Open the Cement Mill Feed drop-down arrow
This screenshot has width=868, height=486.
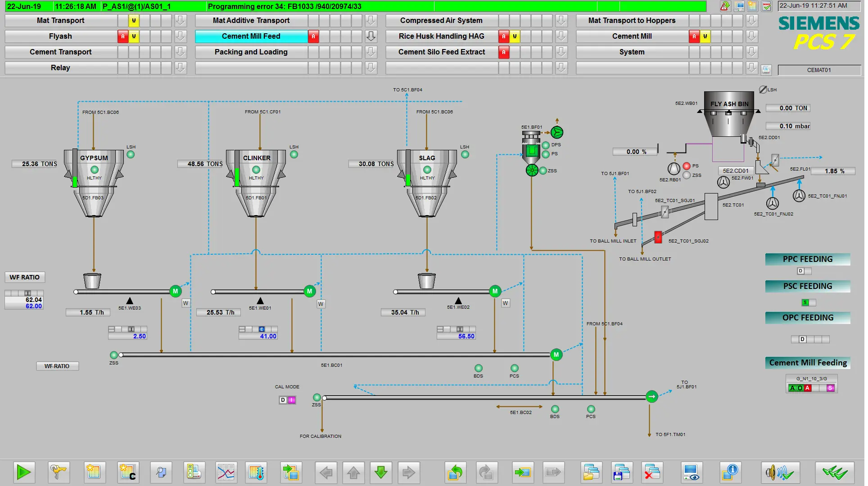[x=371, y=36]
